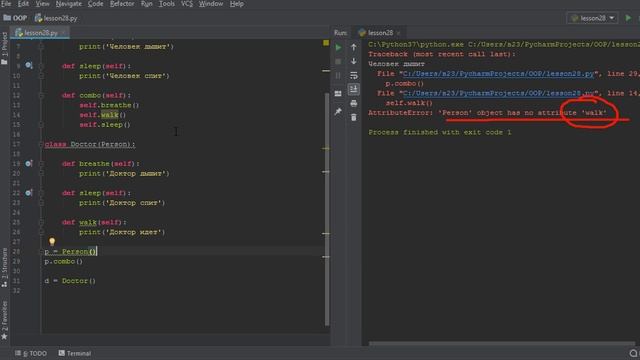This screenshot has width=640, height=360.
Task: Open the Tools menu
Action: click(167, 4)
